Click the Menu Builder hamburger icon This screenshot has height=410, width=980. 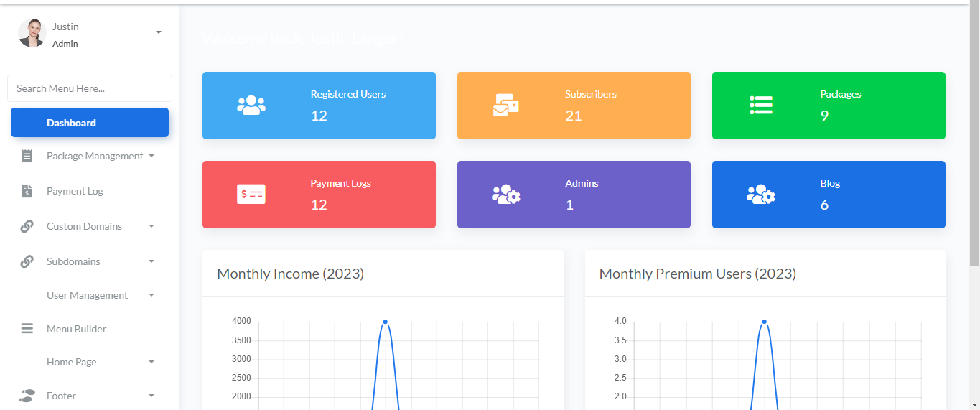point(27,329)
